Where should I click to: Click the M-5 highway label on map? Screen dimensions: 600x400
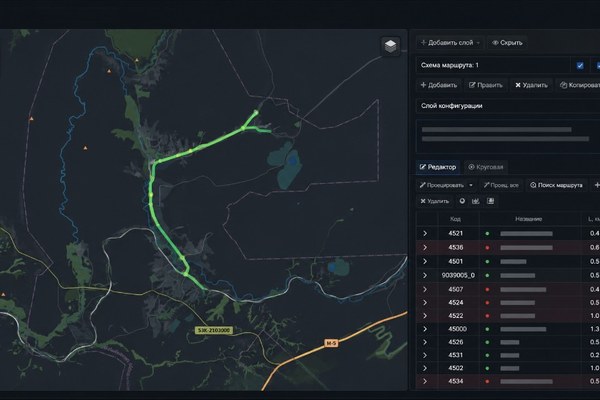pos(331,343)
